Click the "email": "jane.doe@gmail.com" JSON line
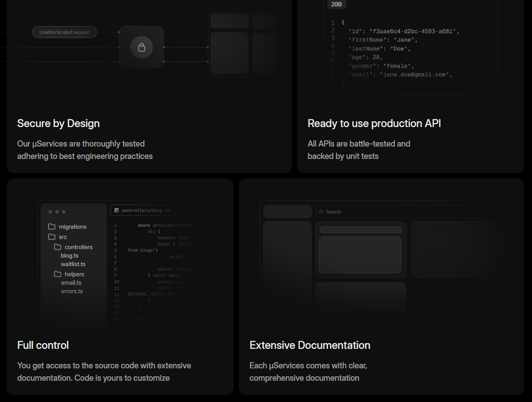The width and height of the screenshot is (532, 402). (x=401, y=74)
